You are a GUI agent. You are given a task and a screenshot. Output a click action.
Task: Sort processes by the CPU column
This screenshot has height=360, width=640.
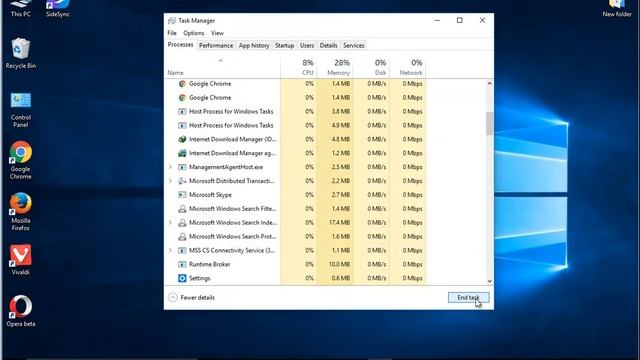pos(298,67)
